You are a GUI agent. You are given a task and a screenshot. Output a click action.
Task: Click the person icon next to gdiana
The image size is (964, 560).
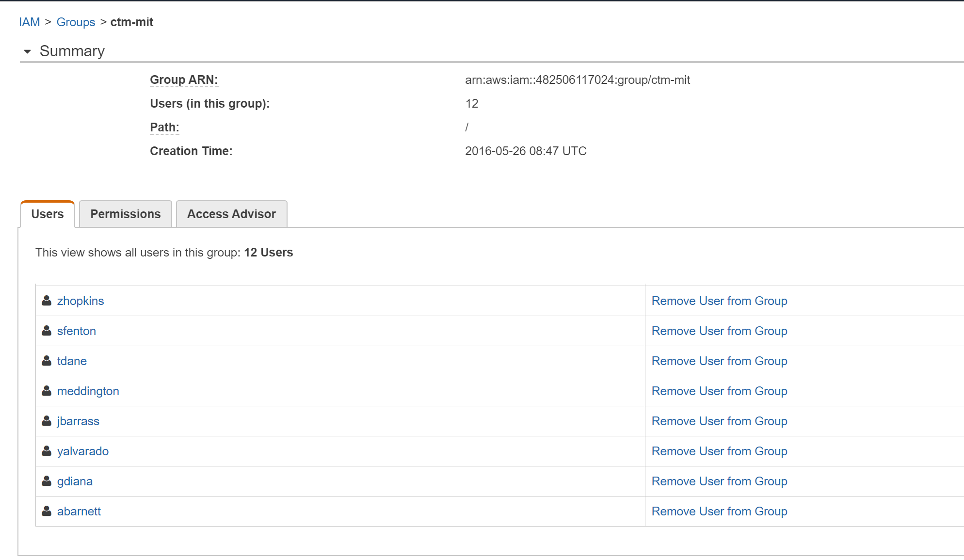click(x=47, y=481)
